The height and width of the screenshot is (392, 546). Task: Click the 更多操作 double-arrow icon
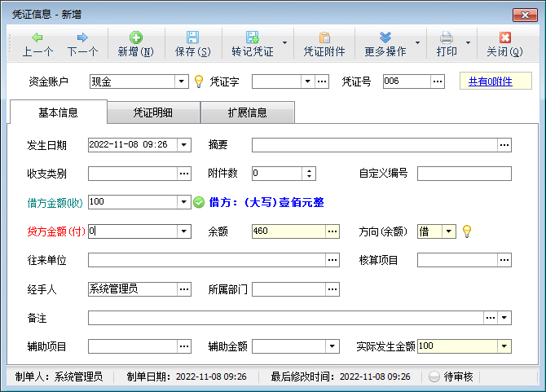coord(385,37)
